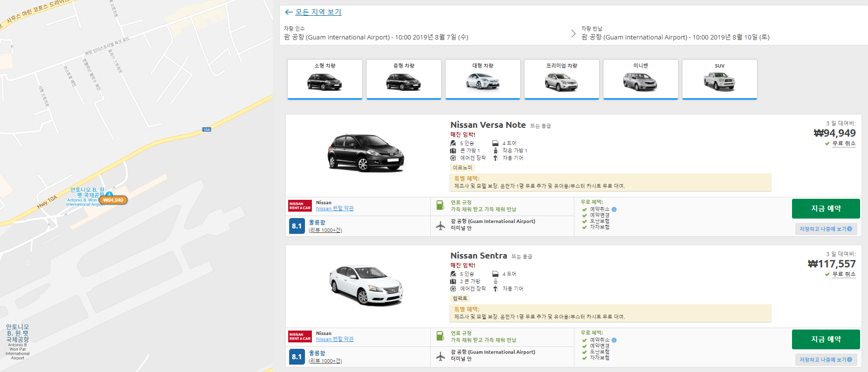Screen dimensions: 868x372
Task: Click the green checkmark beside 무료 취소 for Versa Note
Action: pos(827,144)
